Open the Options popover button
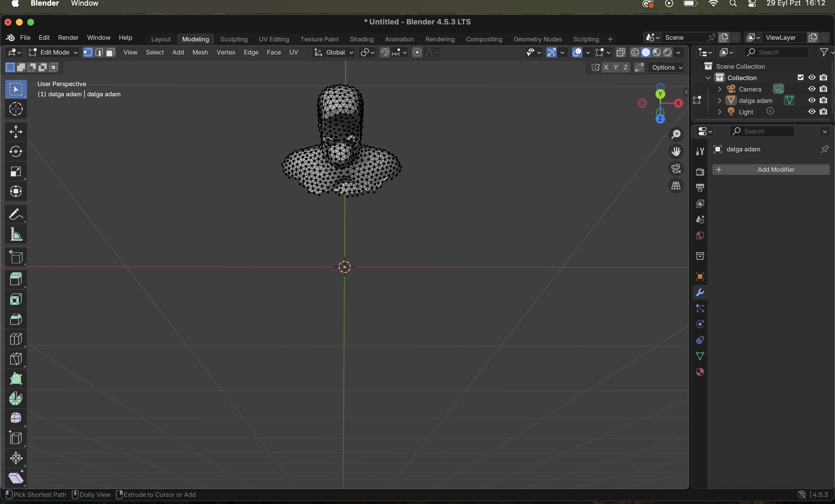Image resolution: width=835 pixels, height=504 pixels. click(667, 67)
